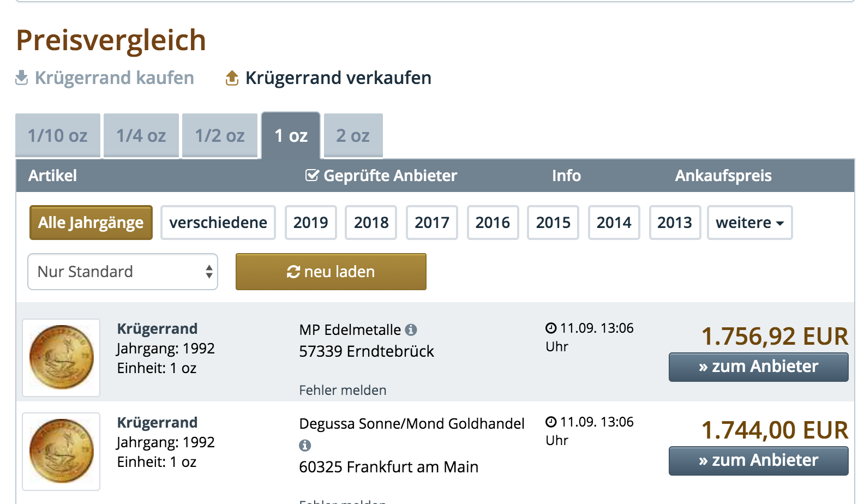Filter by year 2019
The height and width of the screenshot is (504, 864).
(311, 223)
